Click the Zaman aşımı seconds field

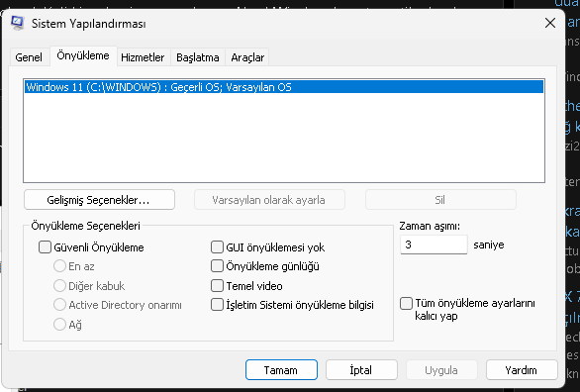pos(434,245)
